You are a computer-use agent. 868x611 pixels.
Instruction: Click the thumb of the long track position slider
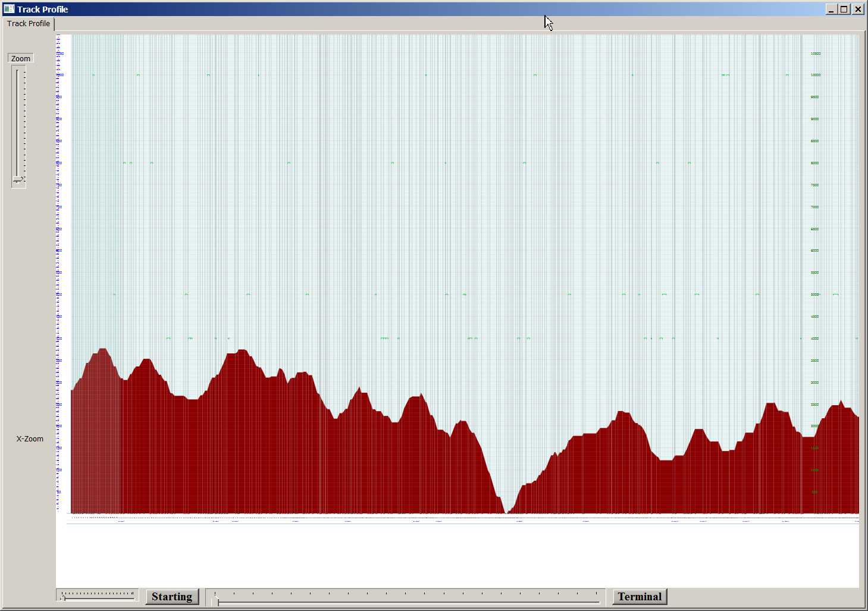(217, 600)
